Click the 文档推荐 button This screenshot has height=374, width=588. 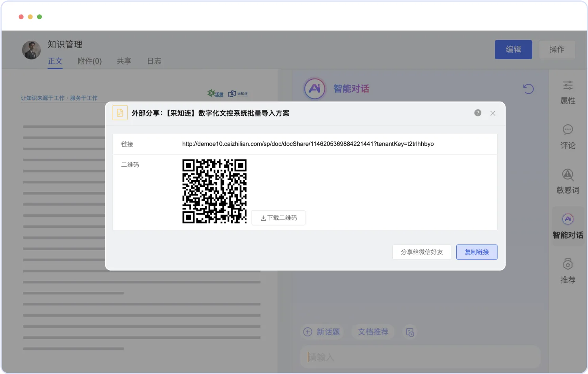[x=373, y=332]
